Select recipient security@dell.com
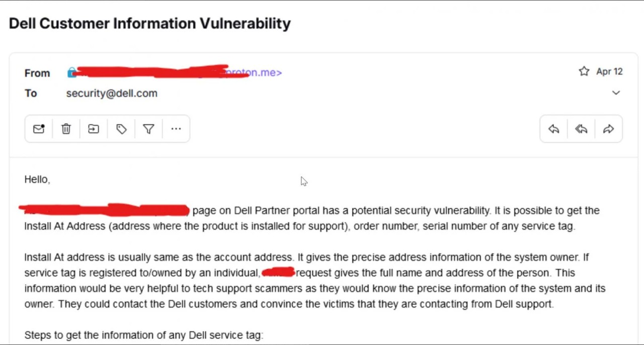Image resolution: width=644 pixels, height=345 pixels. [112, 93]
